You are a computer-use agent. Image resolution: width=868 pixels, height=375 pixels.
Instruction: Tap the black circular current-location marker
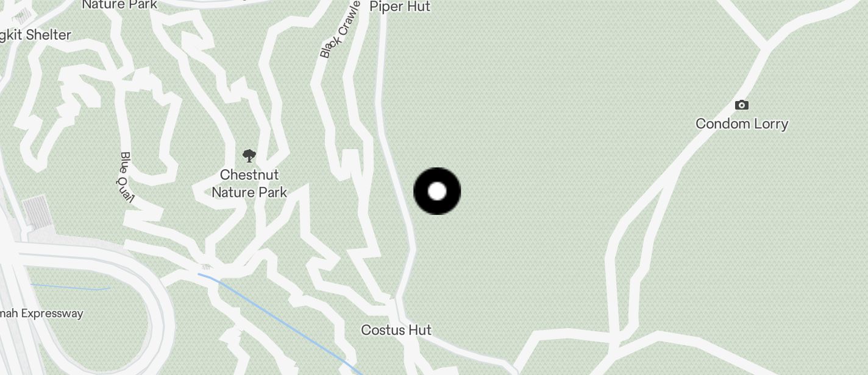[437, 191]
